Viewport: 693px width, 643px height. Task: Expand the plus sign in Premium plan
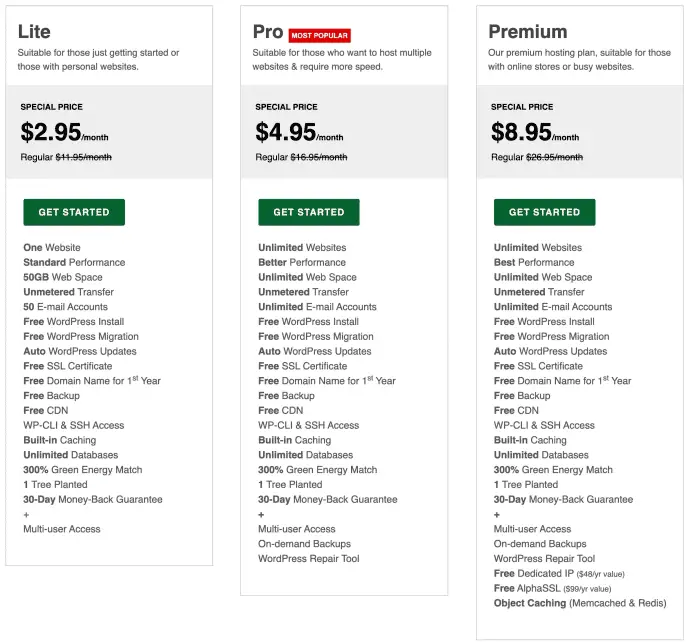click(x=497, y=514)
